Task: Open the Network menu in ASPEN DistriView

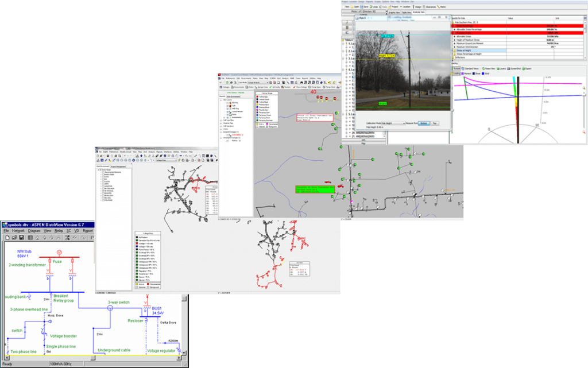Action: (x=18, y=231)
